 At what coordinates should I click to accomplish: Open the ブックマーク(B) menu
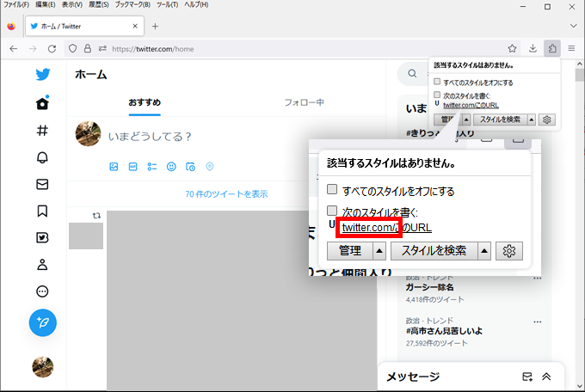[132, 5]
